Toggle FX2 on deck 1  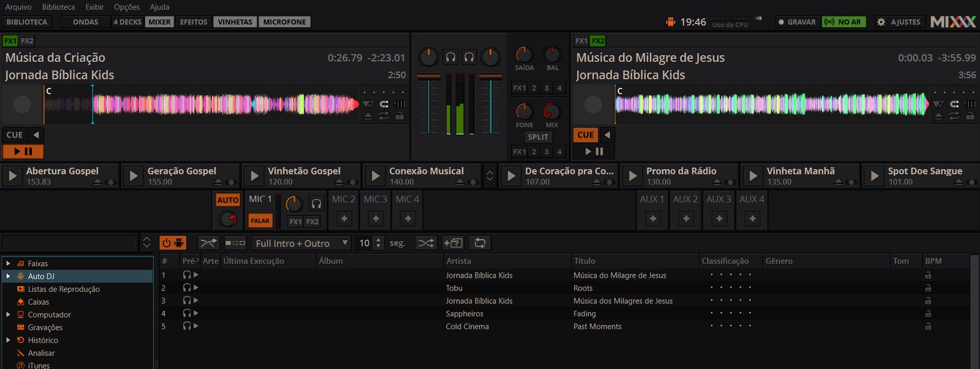pos(27,41)
